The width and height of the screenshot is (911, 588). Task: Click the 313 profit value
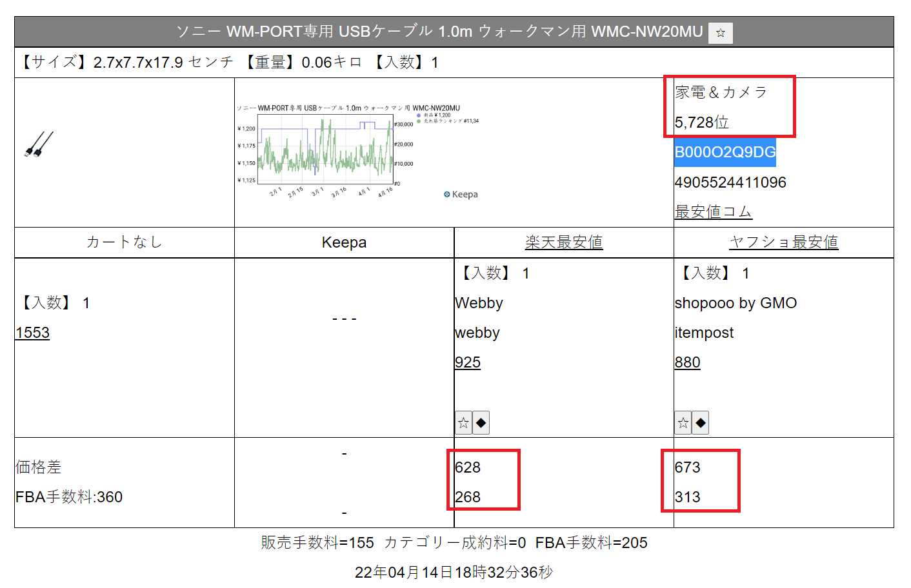click(x=688, y=497)
